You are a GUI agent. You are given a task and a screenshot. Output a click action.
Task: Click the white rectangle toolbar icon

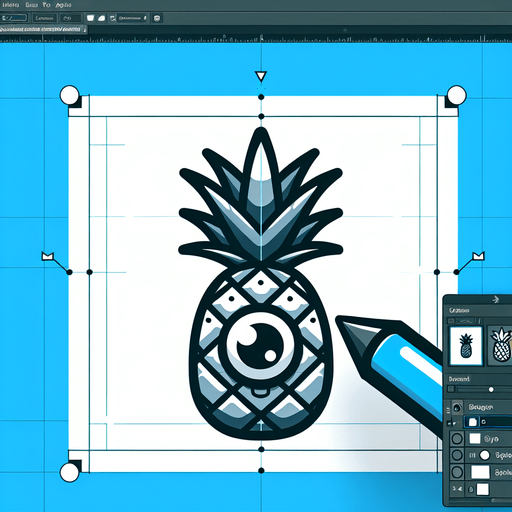[90, 18]
